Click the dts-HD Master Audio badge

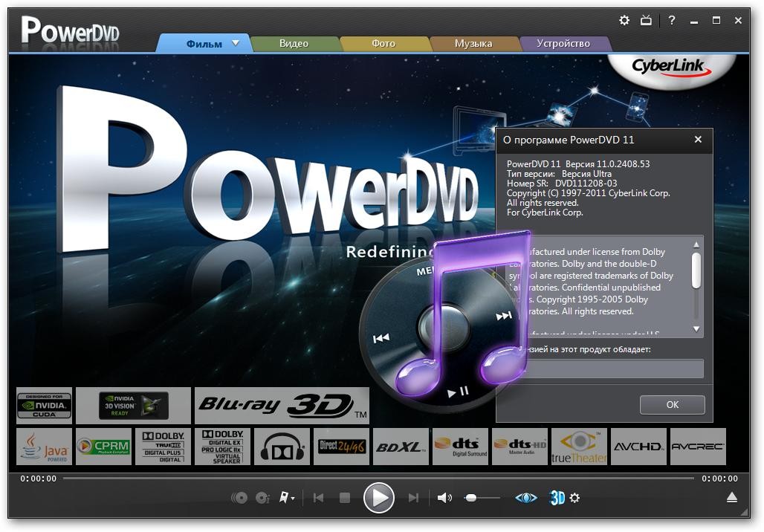tap(520, 447)
